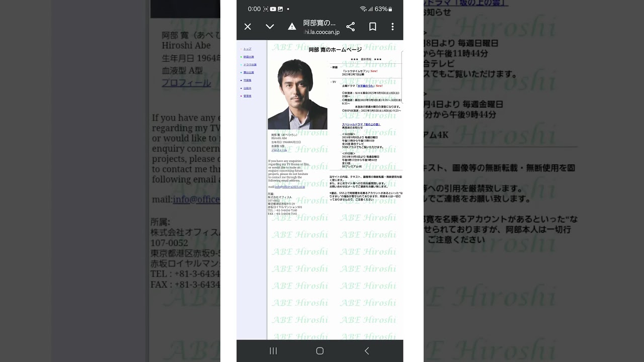Click the NHKプラスでもご覧いただけます text
644x362 pixels.
(363, 147)
